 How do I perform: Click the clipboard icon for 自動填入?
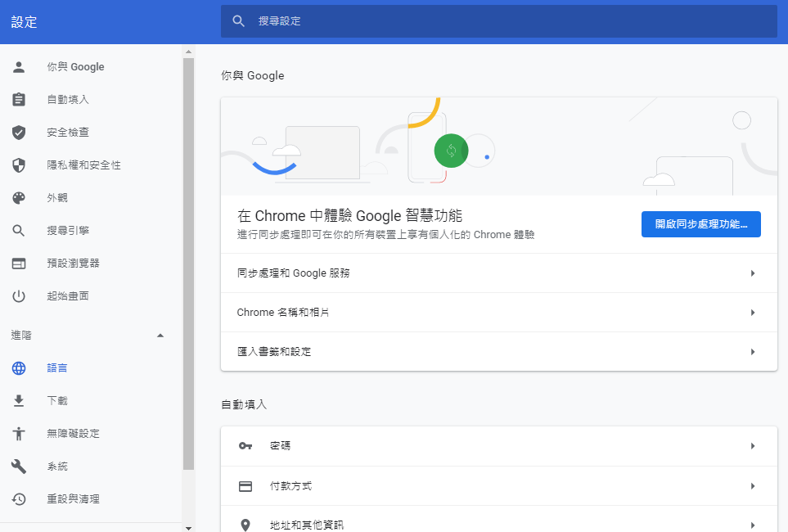click(19, 100)
